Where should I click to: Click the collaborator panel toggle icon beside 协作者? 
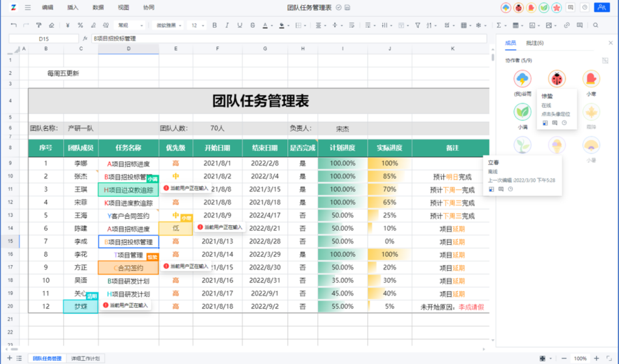(605, 61)
